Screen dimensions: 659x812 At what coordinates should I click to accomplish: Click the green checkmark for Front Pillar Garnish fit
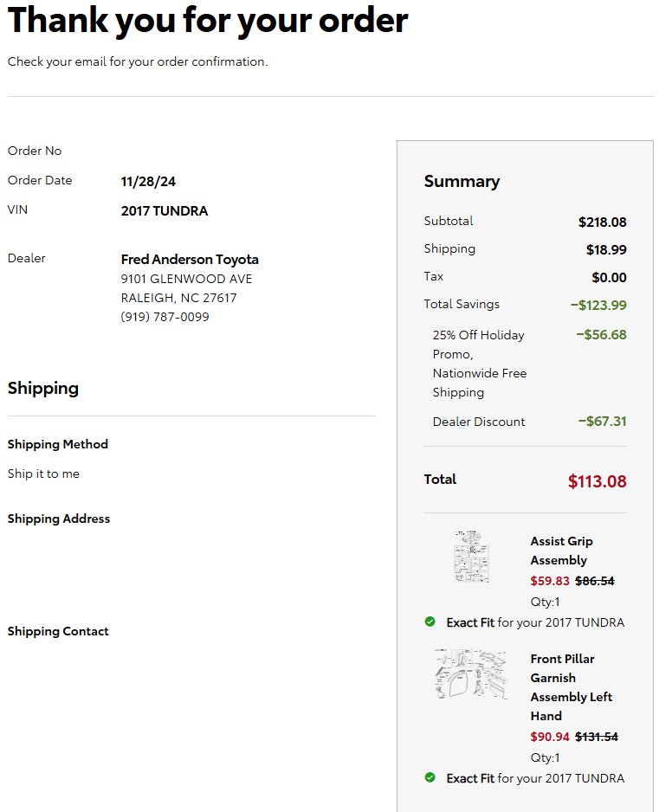click(430, 777)
